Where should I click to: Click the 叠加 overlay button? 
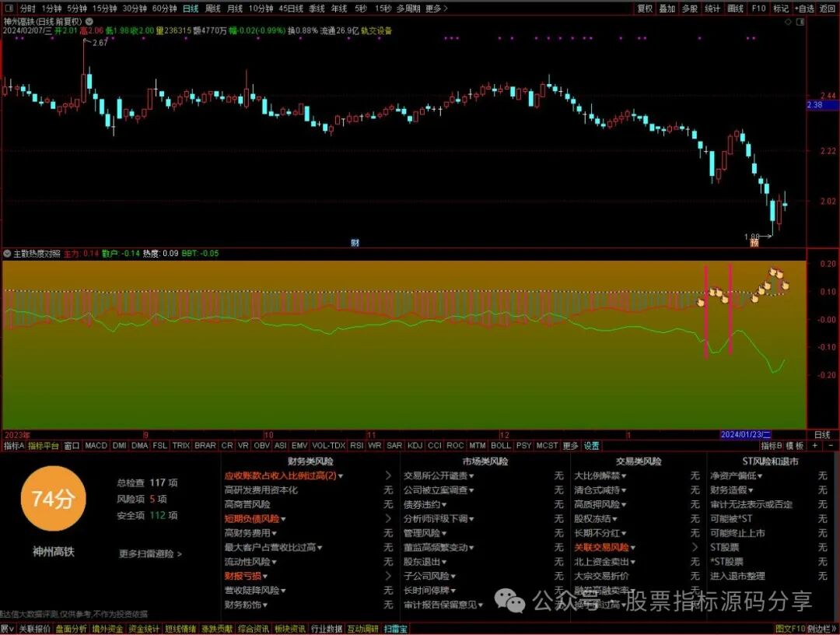667,9
